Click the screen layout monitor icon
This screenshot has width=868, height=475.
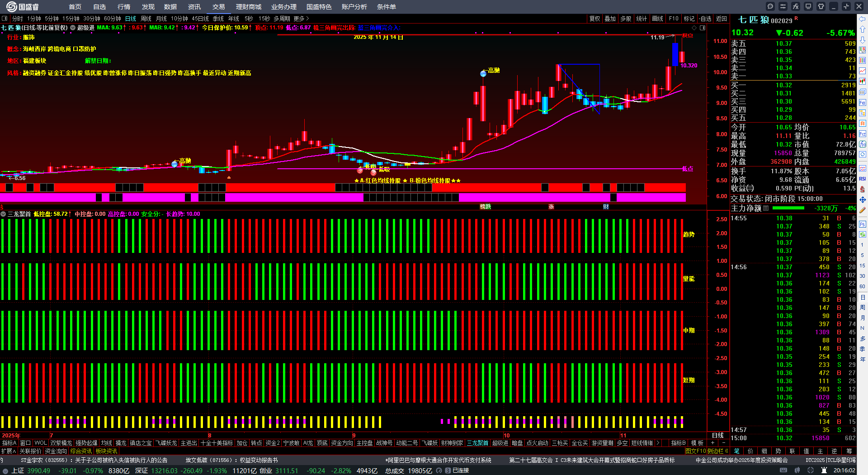click(x=808, y=6)
